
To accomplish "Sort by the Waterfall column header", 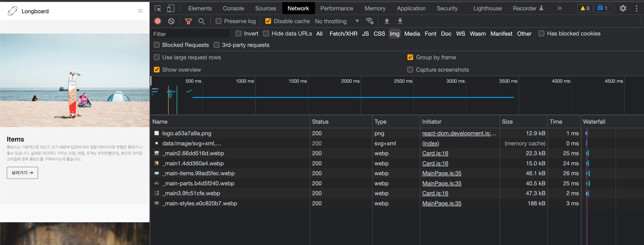I will (612, 122).
